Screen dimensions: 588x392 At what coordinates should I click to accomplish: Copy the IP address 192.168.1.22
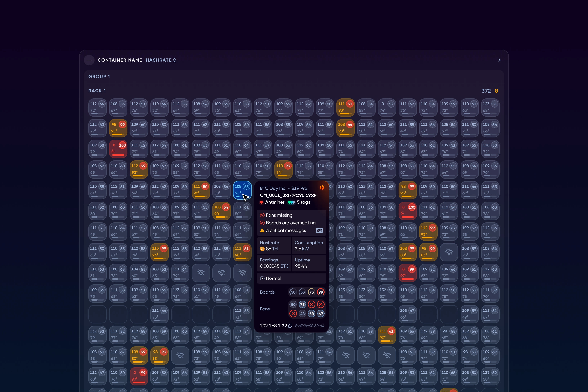(x=290, y=326)
